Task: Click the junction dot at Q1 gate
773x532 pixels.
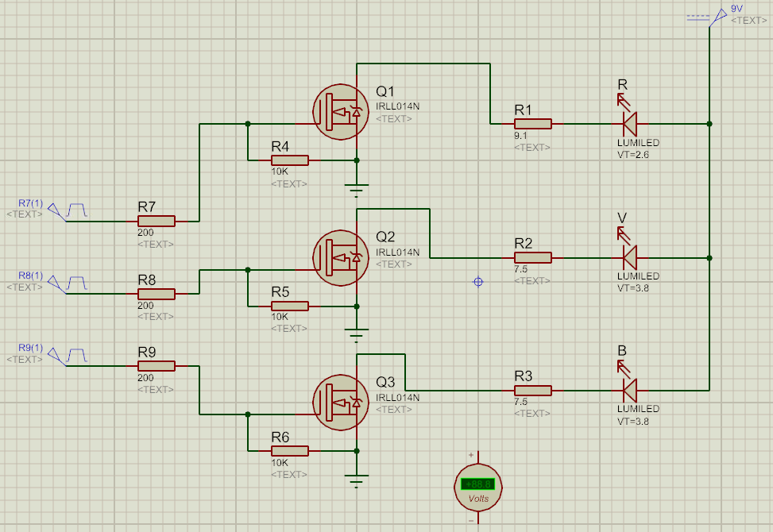Action: coord(248,124)
